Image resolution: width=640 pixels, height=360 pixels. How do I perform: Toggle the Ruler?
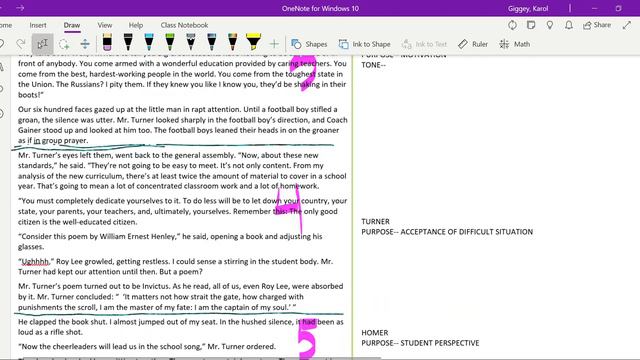(x=473, y=44)
